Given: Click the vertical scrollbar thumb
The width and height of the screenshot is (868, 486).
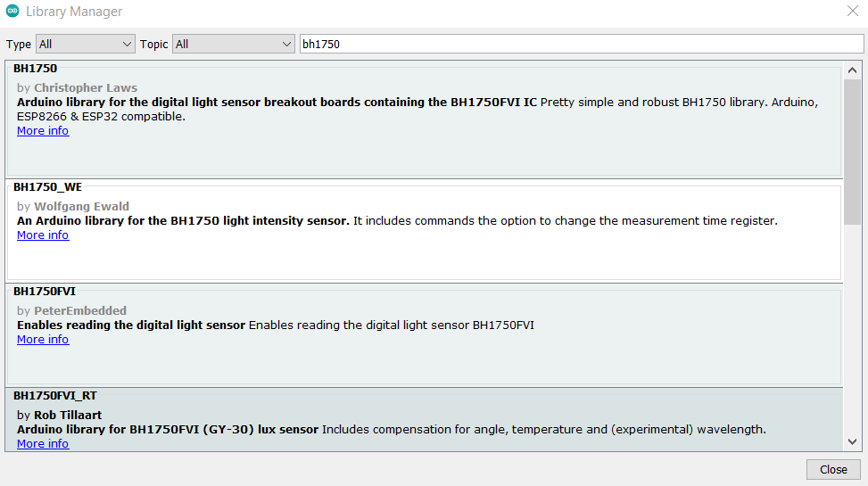Looking at the screenshot, I should coord(853,152).
